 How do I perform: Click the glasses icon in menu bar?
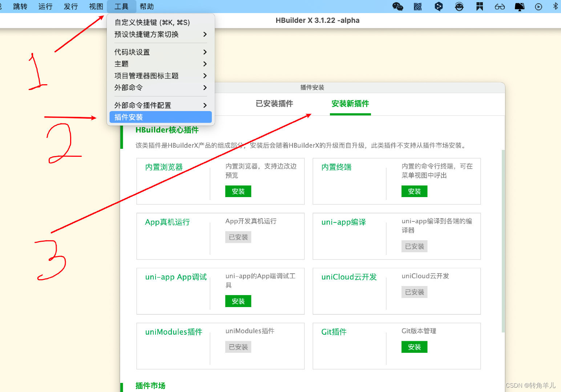click(x=500, y=7)
